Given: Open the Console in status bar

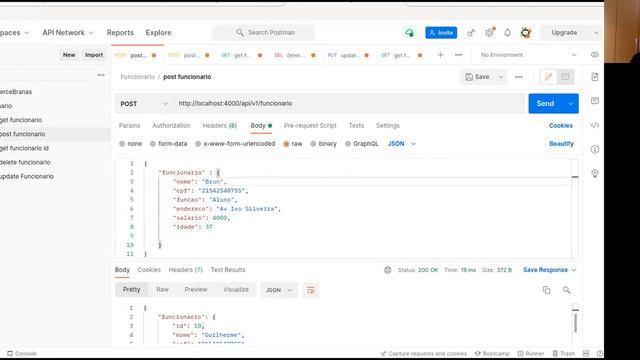Looking at the screenshot, I should 22,353.
